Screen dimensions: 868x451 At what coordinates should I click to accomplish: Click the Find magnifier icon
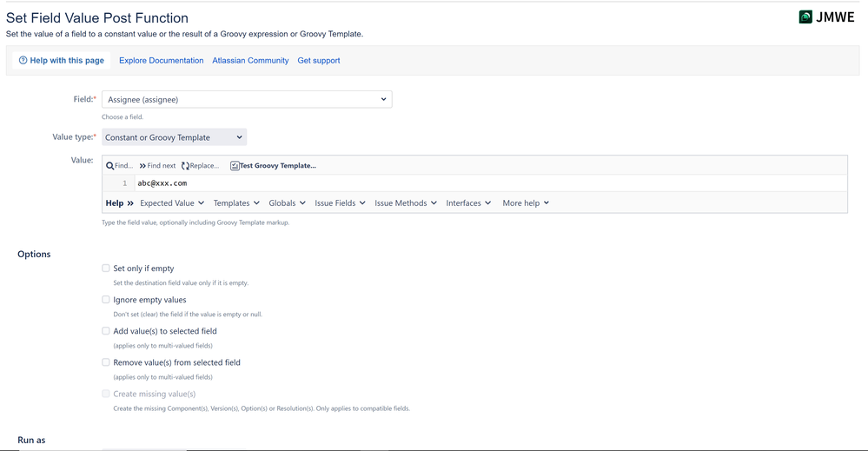pyautogui.click(x=109, y=166)
